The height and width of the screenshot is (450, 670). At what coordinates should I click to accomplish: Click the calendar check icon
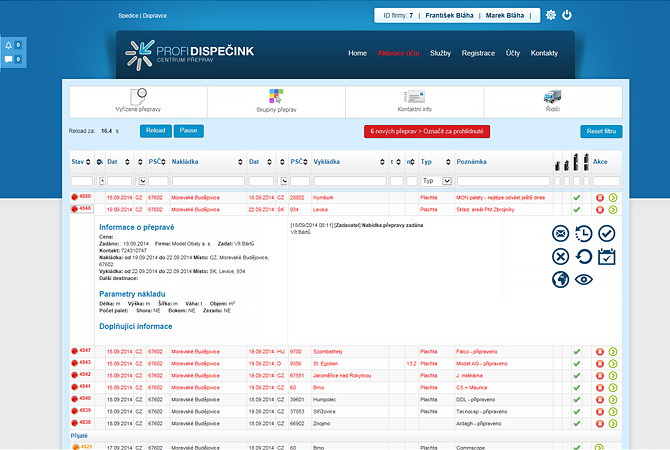tap(606, 256)
